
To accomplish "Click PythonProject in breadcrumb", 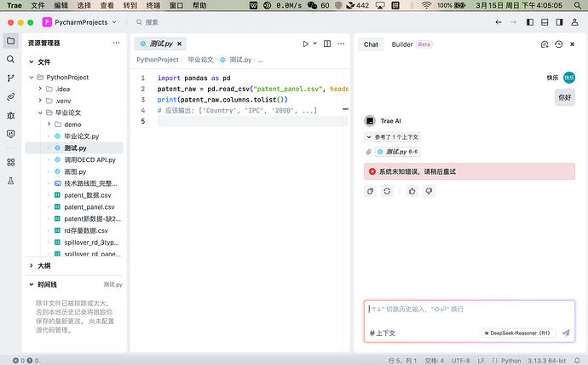I will (x=158, y=60).
